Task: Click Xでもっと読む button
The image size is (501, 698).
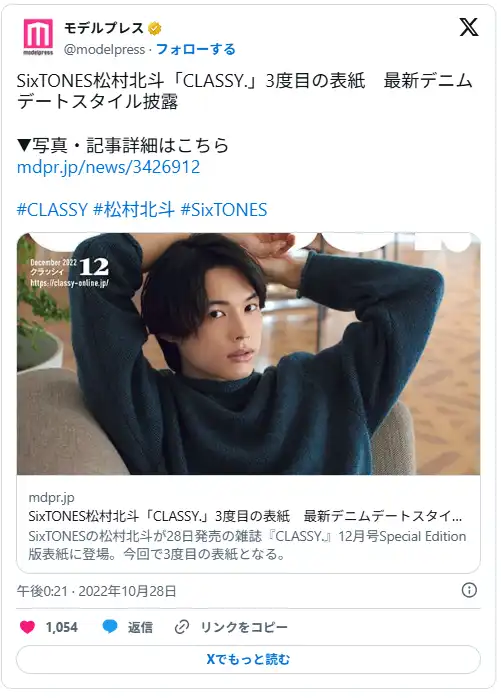Action: tap(248, 659)
